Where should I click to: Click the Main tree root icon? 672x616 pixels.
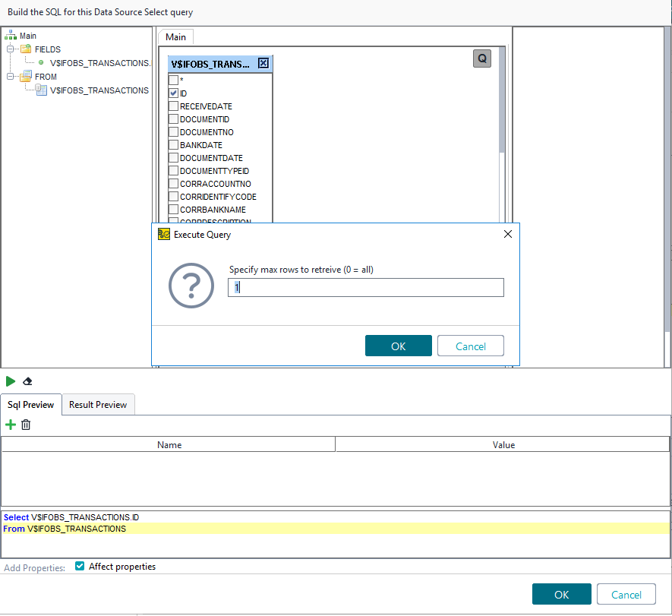pos(11,36)
